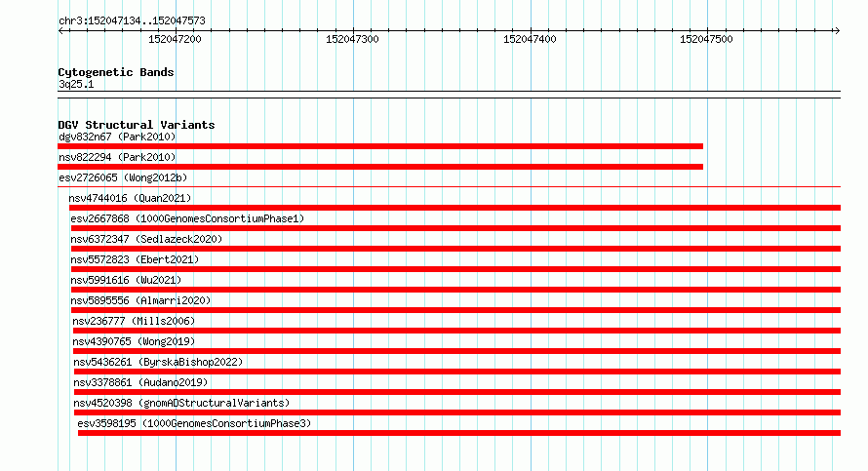Click nsv236777 (Mills2006) label
868x471 pixels.
point(134,321)
